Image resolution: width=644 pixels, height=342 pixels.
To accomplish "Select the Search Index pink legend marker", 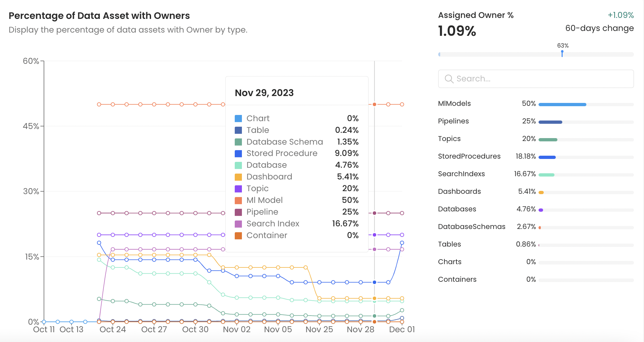I will tap(239, 223).
